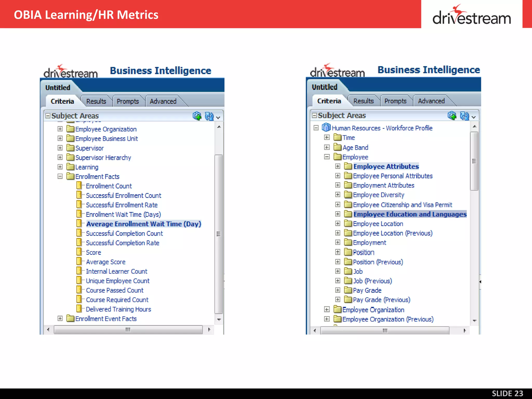
Task: Click right panel scroll down arrow
Action: pyautogui.click(x=474, y=321)
